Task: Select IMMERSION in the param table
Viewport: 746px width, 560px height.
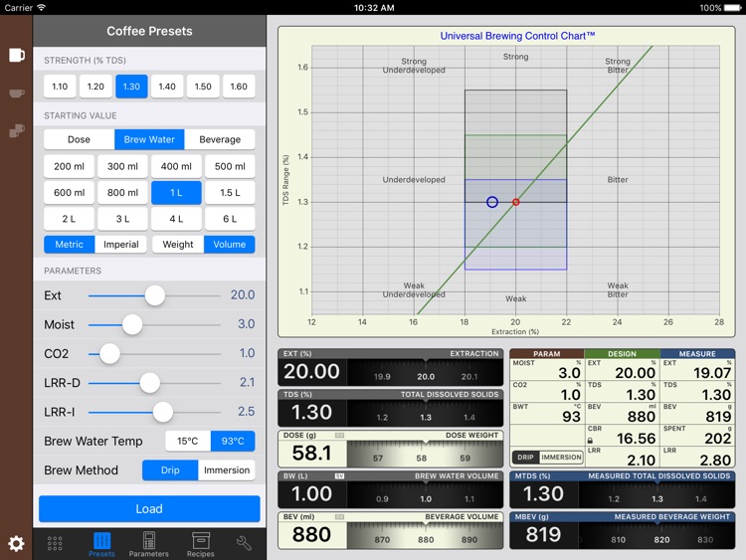Action: coord(561,458)
